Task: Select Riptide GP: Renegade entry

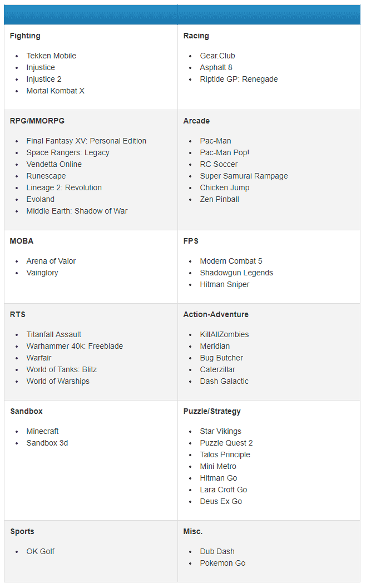Action: (239, 79)
